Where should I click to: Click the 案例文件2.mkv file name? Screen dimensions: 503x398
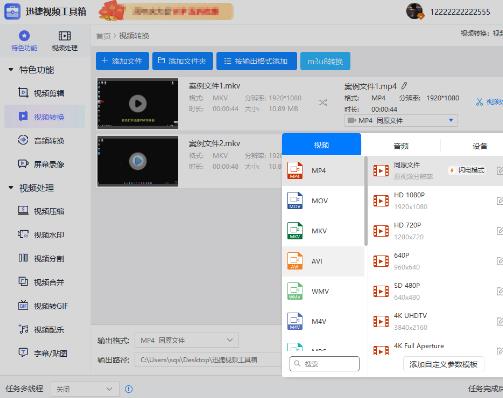pyautogui.click(x=214, y=144)
